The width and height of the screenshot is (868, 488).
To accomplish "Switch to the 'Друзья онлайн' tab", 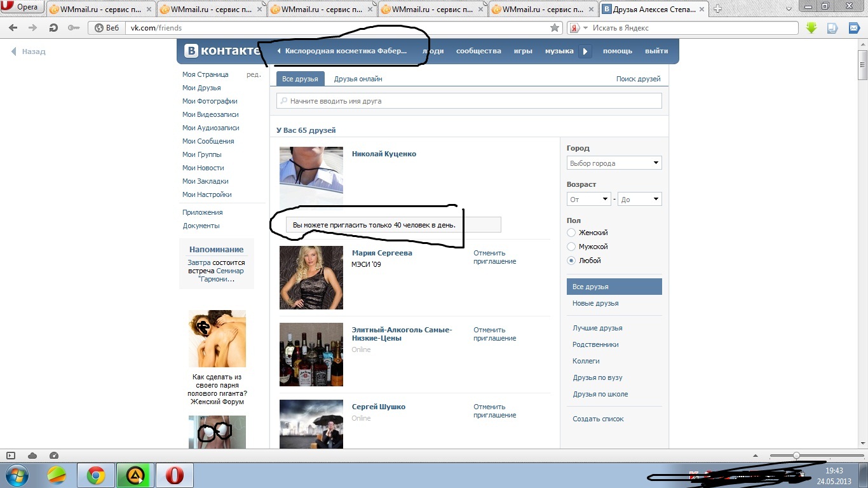I will pyautogui.click(x=358, y=79).
